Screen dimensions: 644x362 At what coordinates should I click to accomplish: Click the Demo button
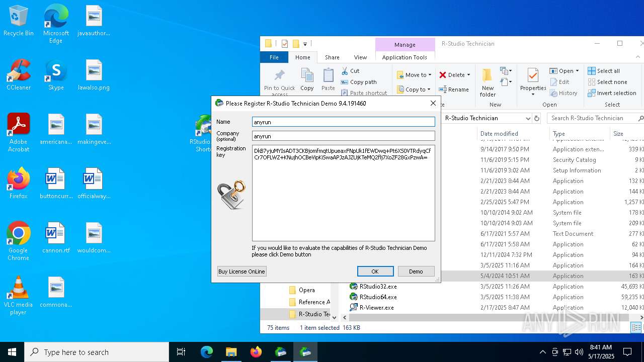416,271
